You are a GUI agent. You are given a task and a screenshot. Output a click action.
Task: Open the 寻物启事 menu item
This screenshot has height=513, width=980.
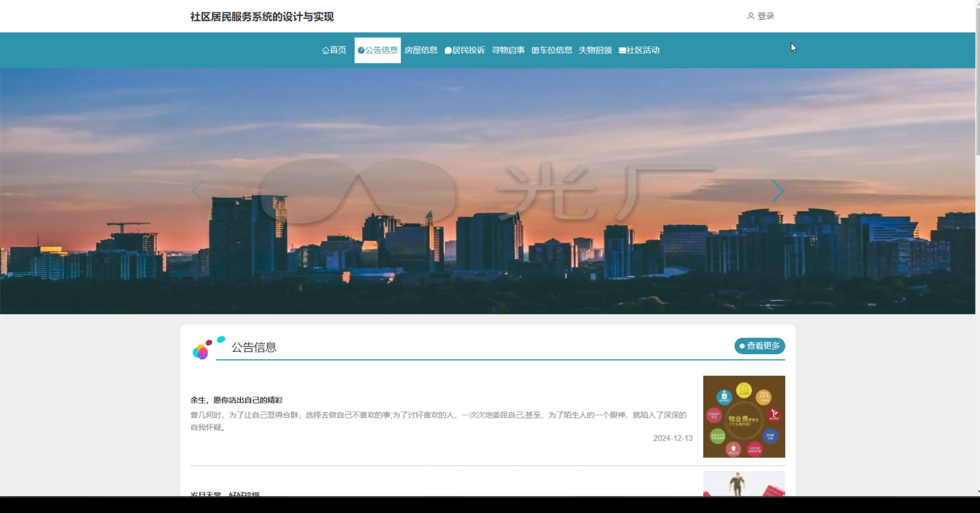pos(508,50)
